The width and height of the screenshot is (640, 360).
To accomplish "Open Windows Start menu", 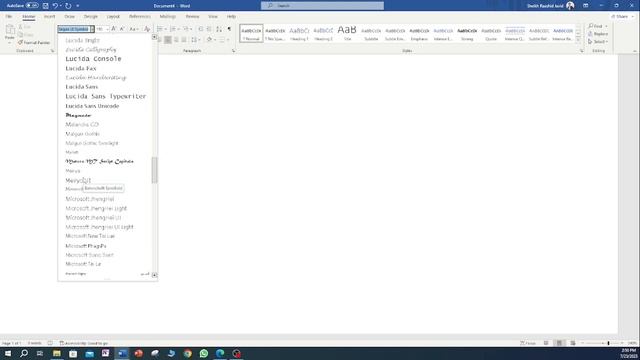I will (8, 353).
